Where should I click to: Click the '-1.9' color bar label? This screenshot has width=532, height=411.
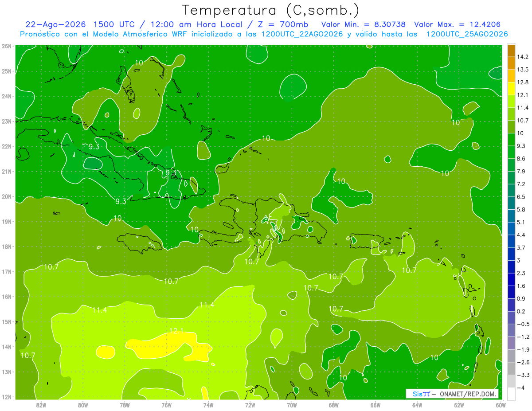point(523,349)
